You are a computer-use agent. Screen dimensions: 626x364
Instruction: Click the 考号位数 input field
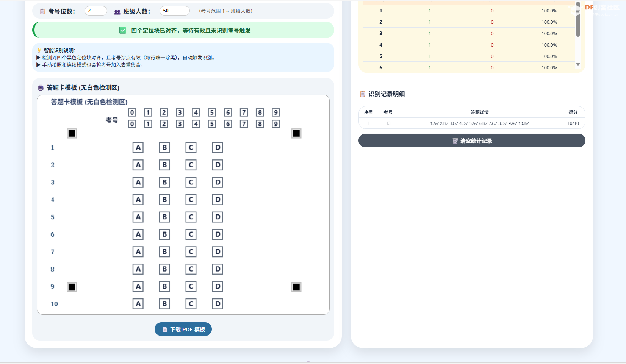click(x=95, y=11)
